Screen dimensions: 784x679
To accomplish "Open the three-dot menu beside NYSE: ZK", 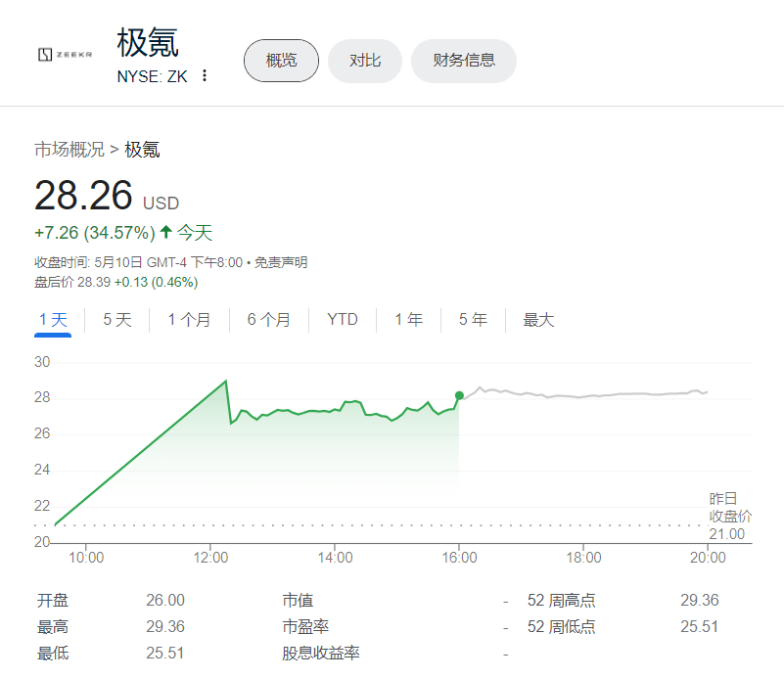I will click(204, 75).
